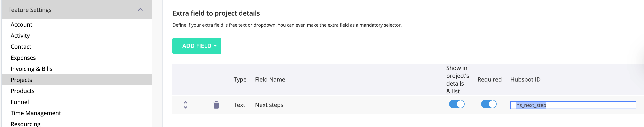Collapse the Feature Settings section chevron

tap(141, 10)
